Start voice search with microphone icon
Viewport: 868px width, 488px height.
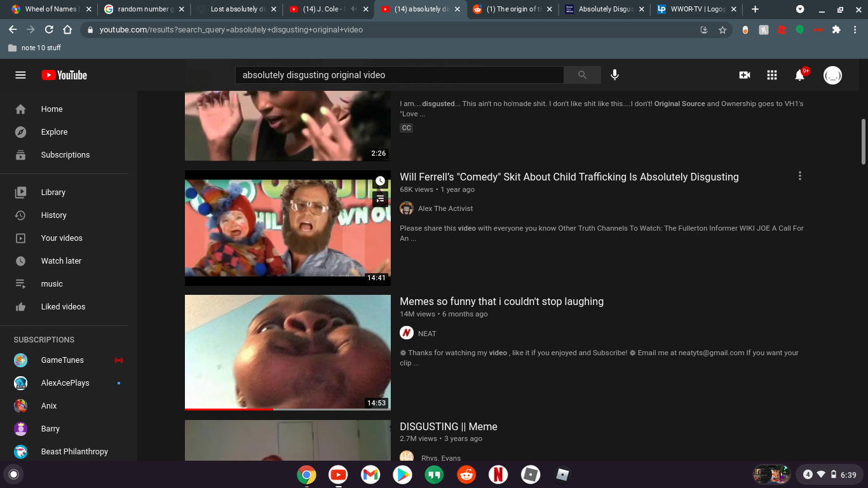pos(614,75)
